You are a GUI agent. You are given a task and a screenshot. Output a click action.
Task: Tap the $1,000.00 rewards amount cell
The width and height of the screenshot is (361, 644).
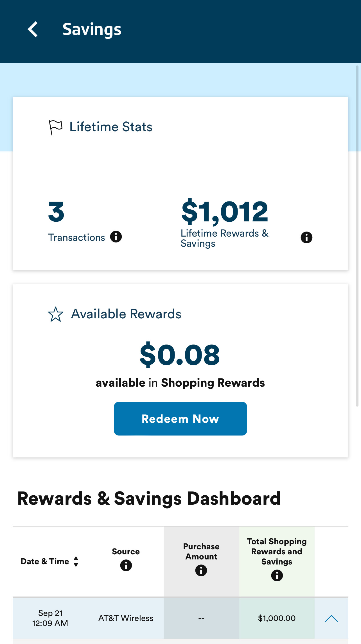click(x=277, y=618)
